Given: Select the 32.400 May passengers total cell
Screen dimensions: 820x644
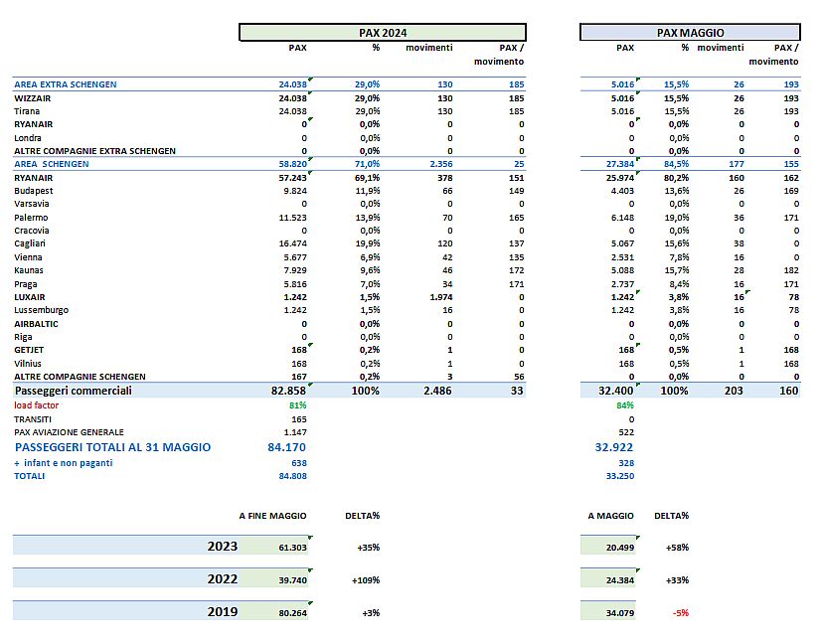Looking at the screenshot, I should 615,391.
